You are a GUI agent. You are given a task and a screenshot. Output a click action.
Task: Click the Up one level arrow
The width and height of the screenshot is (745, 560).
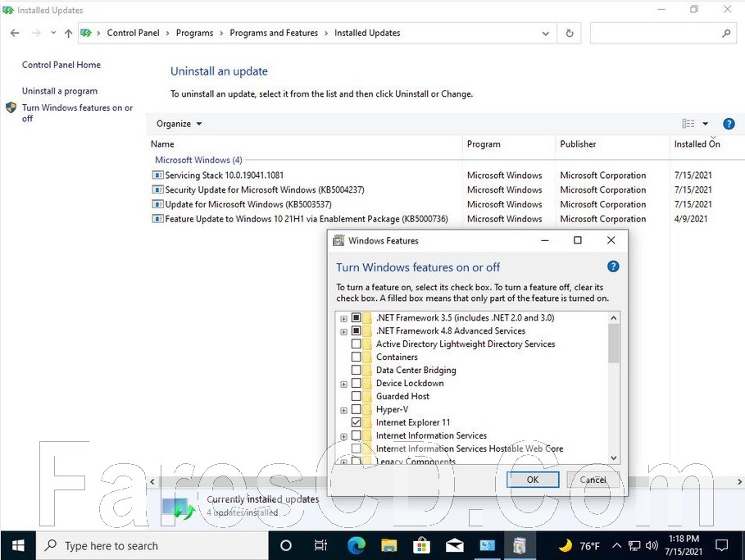[68, 33]
